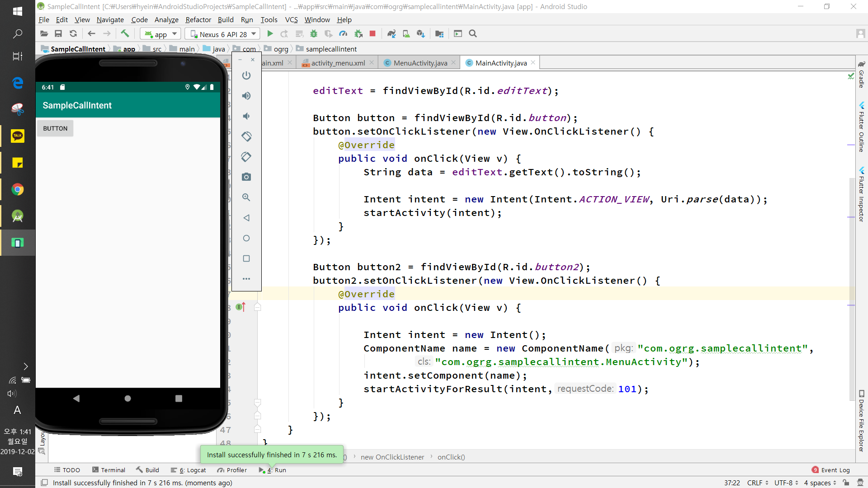Open AVD Manager from toolbar

406,34
